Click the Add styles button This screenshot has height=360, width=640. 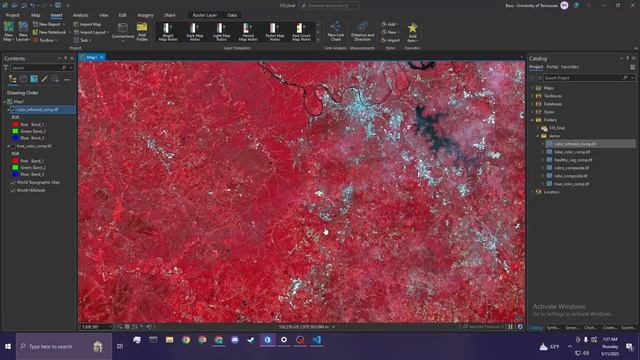[x=389, y=24]
